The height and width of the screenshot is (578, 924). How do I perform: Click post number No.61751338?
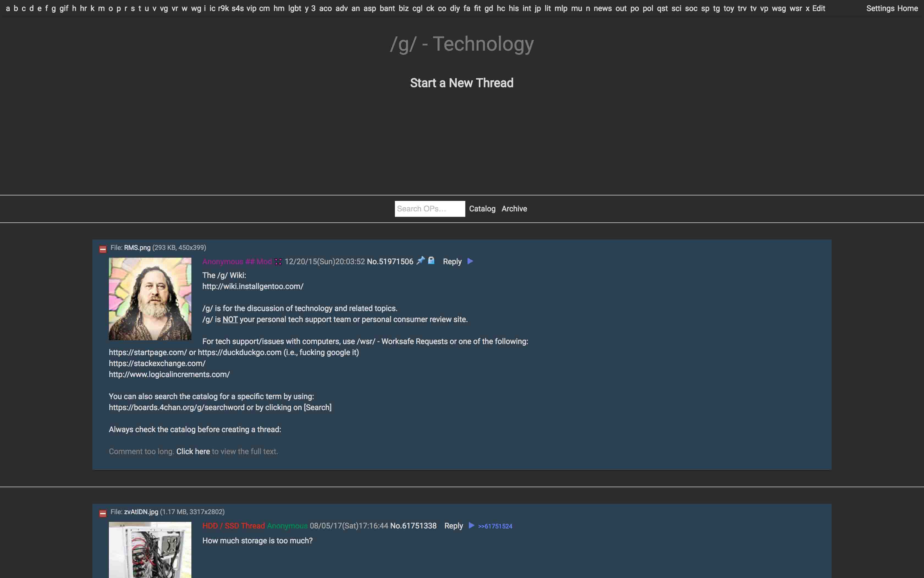(x=413, y=526)
